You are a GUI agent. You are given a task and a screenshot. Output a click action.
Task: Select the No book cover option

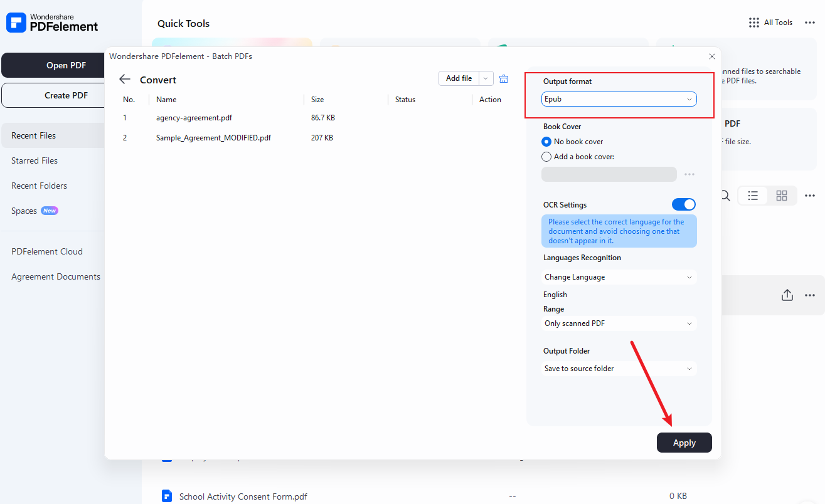pyautogui.click(x=573, y=142)
